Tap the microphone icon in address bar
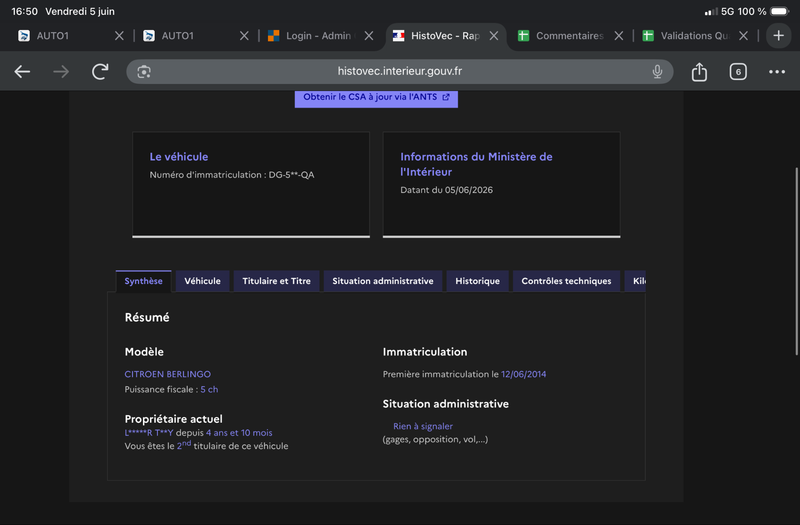The width and height of the screenshot is (800, 525). coord(657,72)
